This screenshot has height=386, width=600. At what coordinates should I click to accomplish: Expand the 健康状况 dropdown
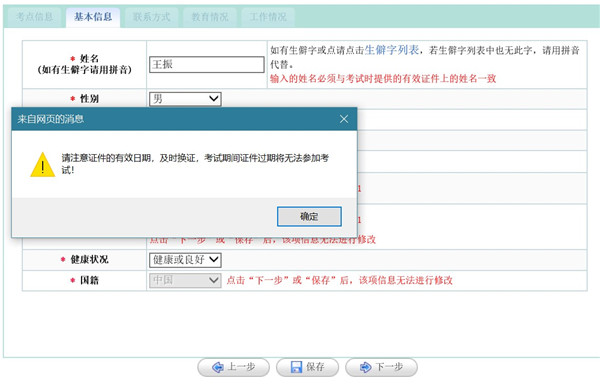pos(185,260)
